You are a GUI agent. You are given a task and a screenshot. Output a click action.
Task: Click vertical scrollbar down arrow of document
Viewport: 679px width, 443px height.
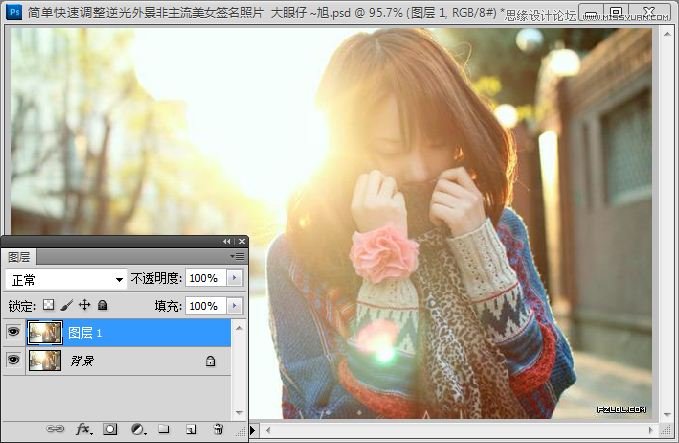click(667, 415)
